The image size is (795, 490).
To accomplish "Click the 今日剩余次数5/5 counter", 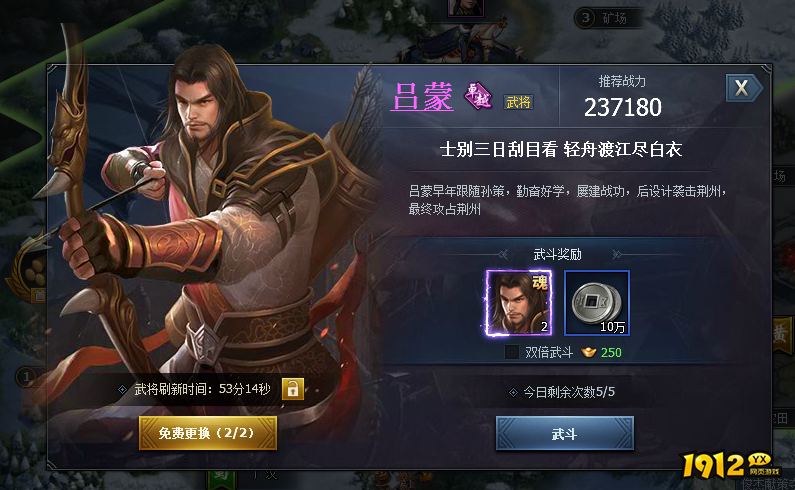I will 562,392.
